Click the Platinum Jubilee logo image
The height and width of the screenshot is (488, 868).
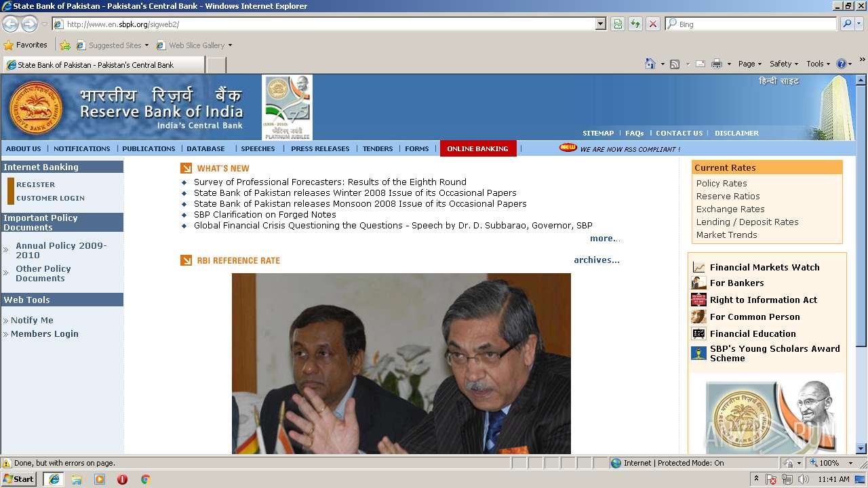288,107
